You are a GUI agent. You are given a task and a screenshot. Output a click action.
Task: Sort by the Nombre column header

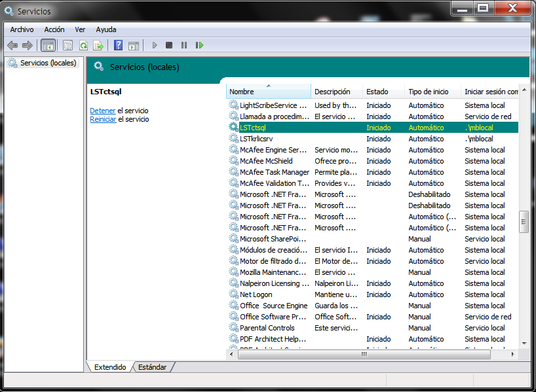coord(269,92)
